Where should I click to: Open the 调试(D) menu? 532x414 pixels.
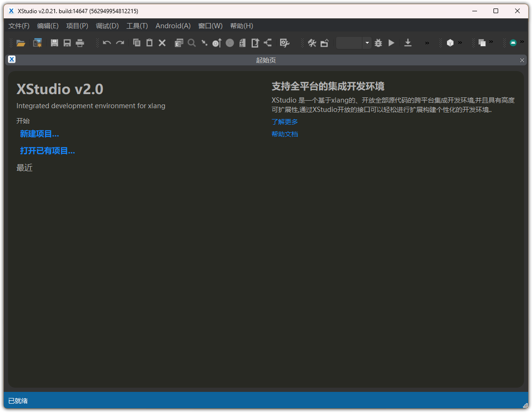(107, 26)
